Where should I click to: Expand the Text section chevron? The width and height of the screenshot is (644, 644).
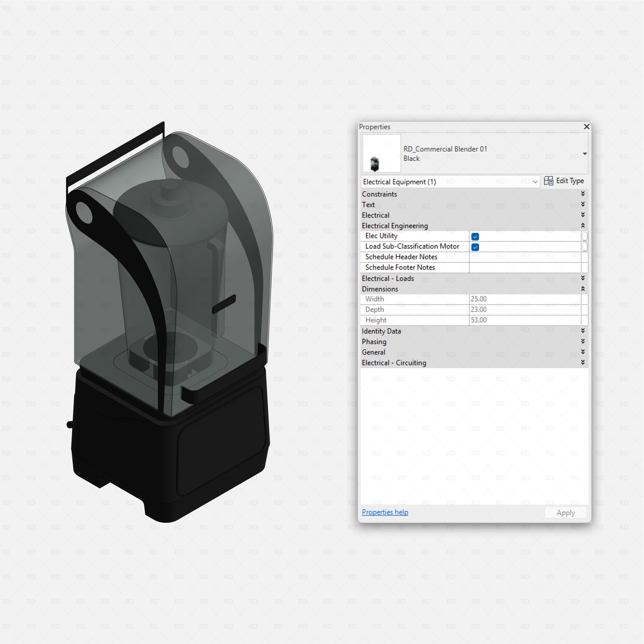point(582,204)
